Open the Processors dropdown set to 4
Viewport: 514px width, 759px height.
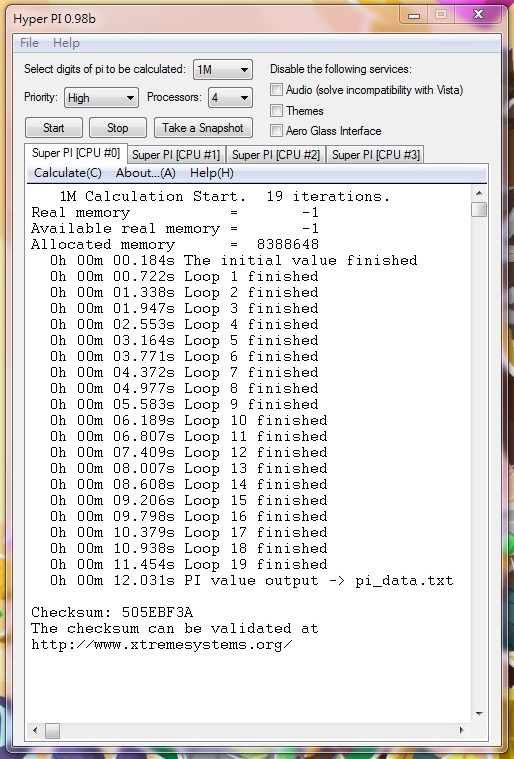point(230,98)
